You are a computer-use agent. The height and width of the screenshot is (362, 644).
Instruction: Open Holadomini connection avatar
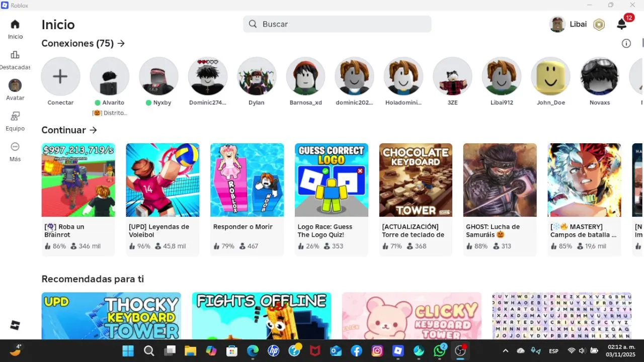[x=404, y=76]
